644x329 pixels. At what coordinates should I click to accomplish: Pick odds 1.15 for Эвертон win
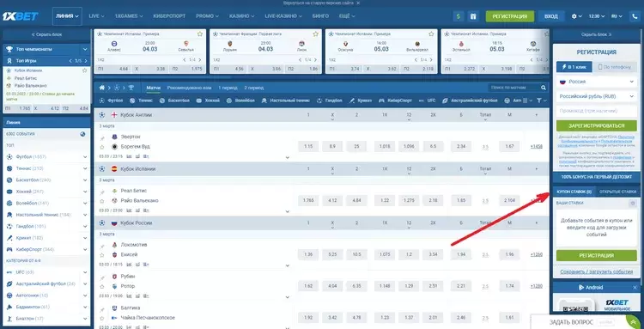click(x=308, y=146)
